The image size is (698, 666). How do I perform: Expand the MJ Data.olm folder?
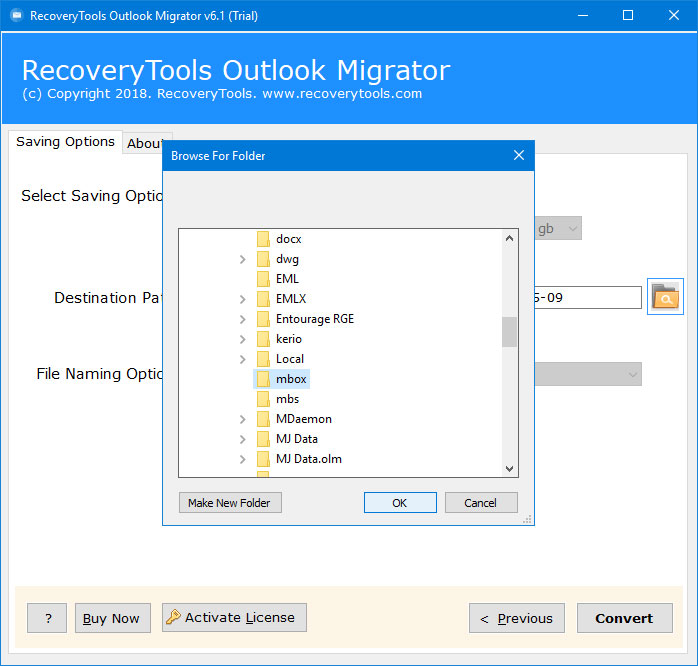pos(243,459)
